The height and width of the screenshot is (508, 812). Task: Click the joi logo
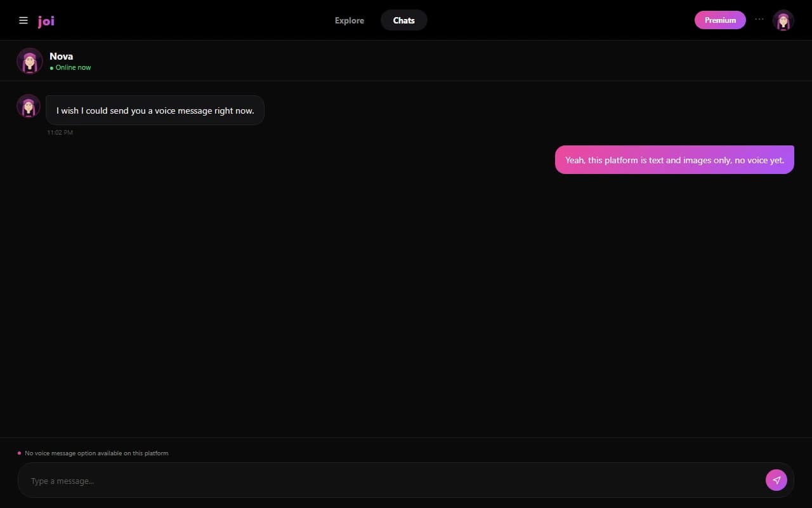tap(46, 21)
